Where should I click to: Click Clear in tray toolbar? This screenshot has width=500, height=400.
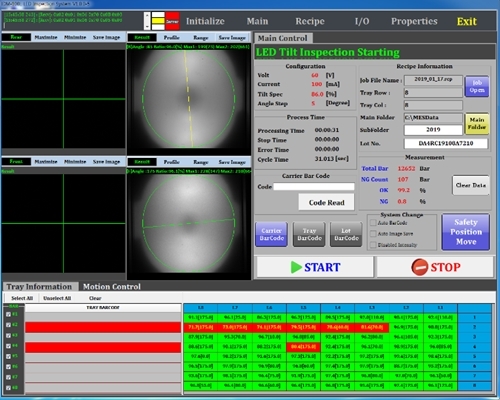[x=95, y=298]
